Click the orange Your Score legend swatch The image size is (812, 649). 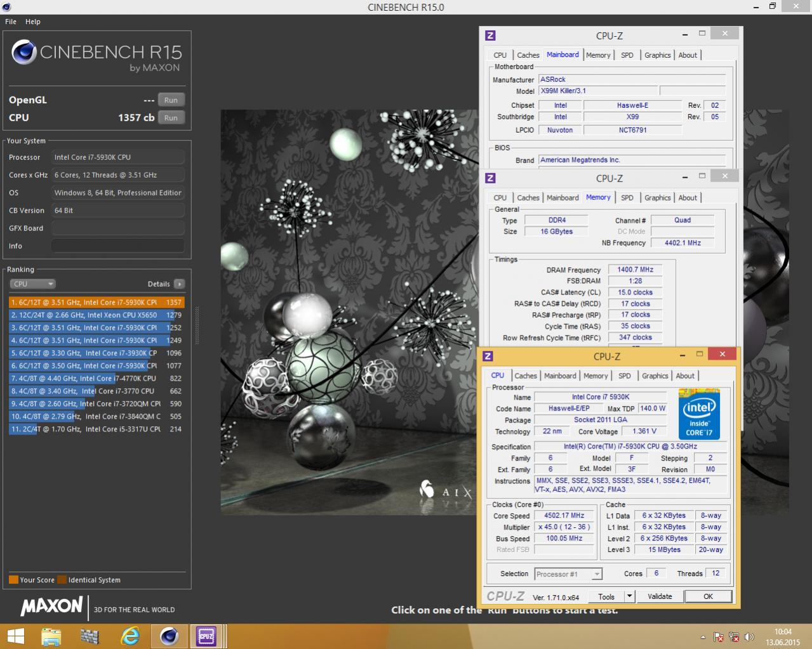pyautogui.click(x=13, y=580)
